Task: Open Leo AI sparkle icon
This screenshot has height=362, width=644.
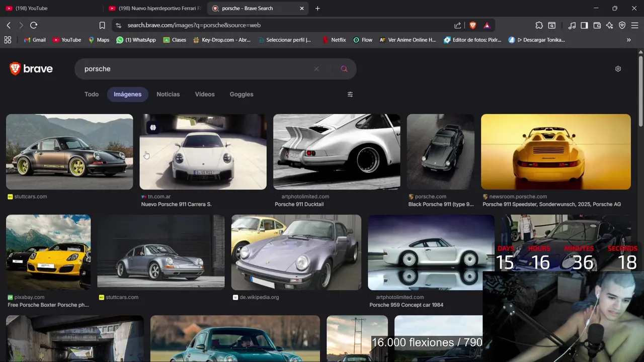Action: tap(609, 25)
